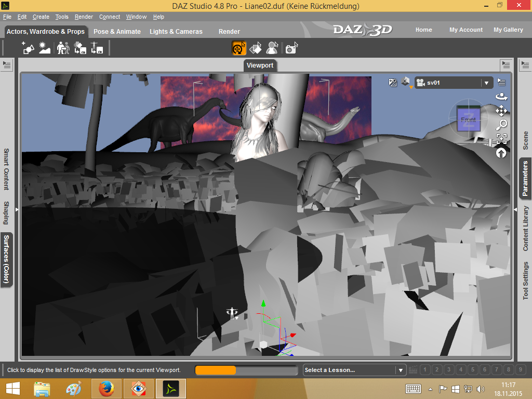Click the save pose preset figure icon
532x399 pixels.
pyautogui.click(x=97, y=48)
